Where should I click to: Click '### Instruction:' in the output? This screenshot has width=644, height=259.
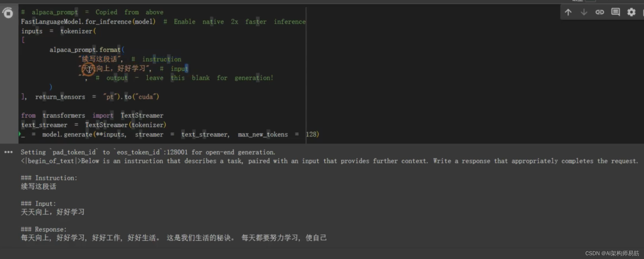49,178
